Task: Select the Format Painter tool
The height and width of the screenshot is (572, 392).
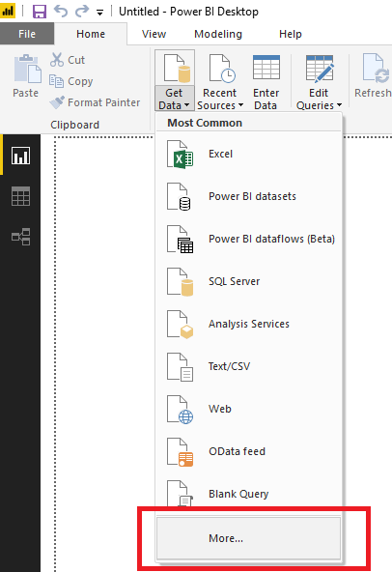Action: [x=95, y=102]
